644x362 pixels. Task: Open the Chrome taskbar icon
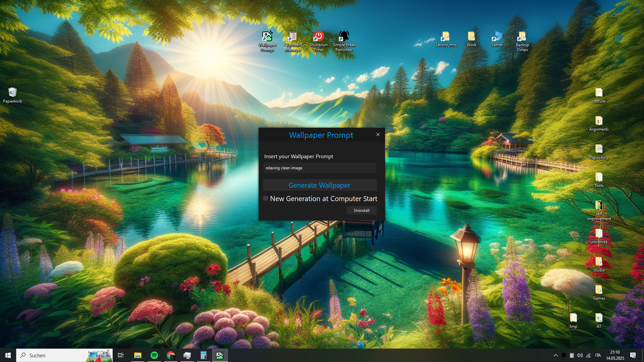(x=171, y=355)
